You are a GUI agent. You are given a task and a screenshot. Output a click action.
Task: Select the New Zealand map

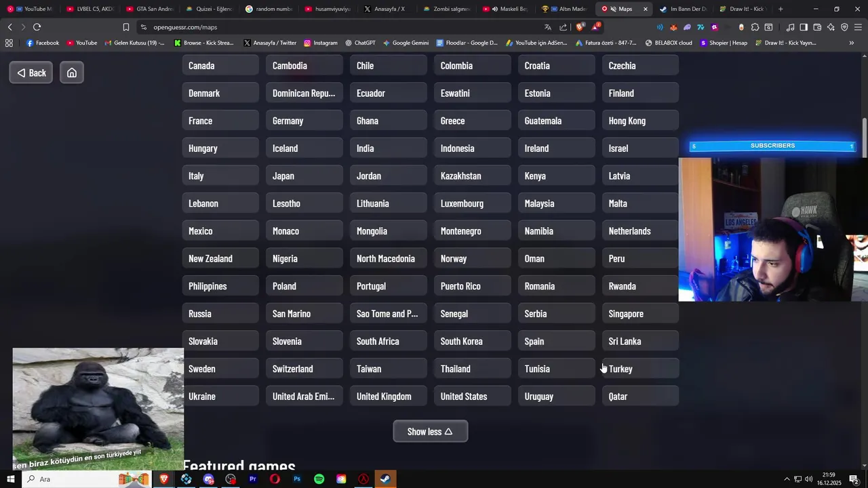tap(220, 258)
